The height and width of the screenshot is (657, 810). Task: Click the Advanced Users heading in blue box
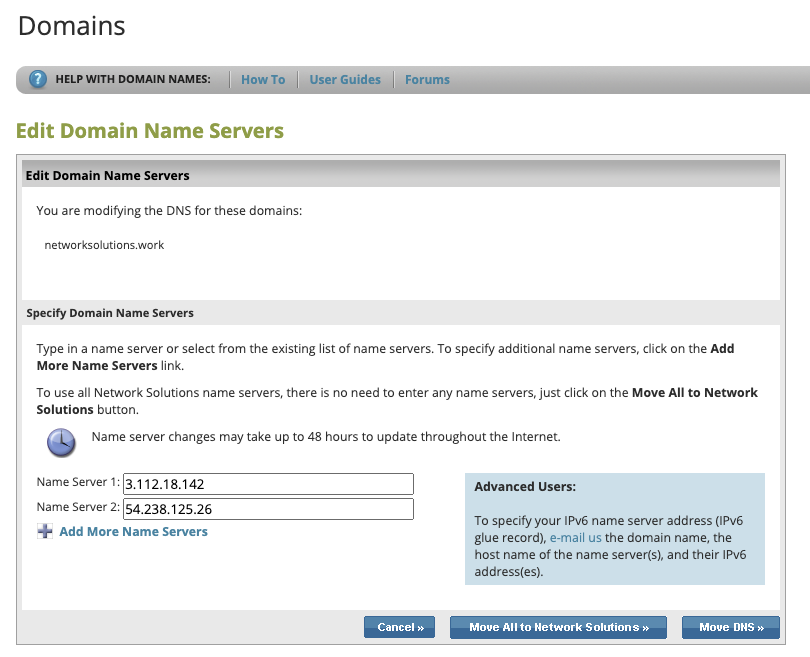tap(525, 487)
